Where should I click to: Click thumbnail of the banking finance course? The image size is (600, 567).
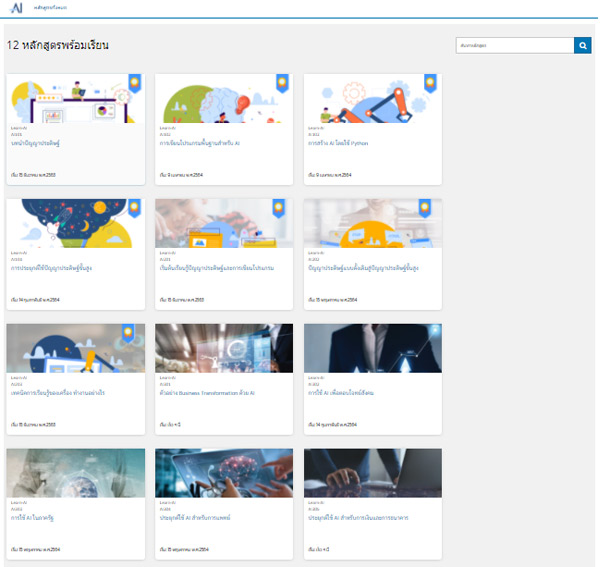pos(372,472)
